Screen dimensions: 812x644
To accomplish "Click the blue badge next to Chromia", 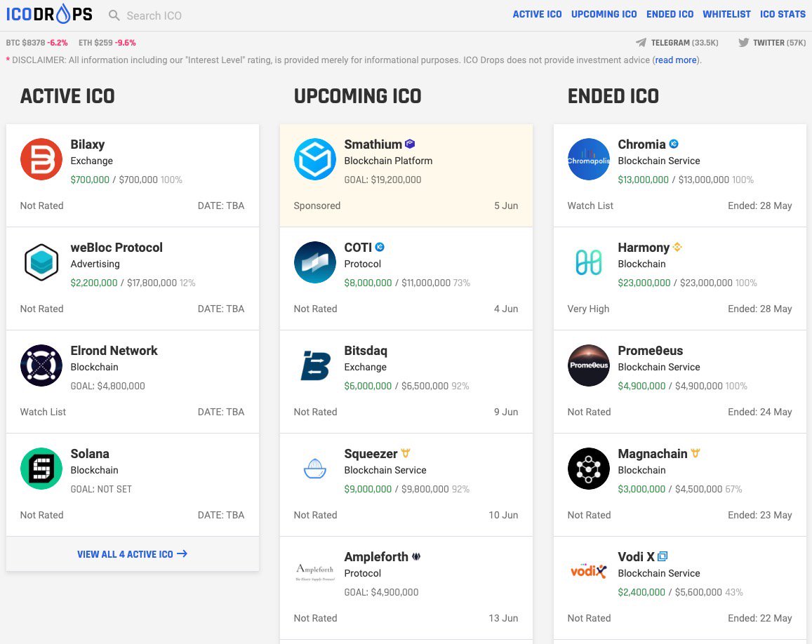I will click(674, 144).
